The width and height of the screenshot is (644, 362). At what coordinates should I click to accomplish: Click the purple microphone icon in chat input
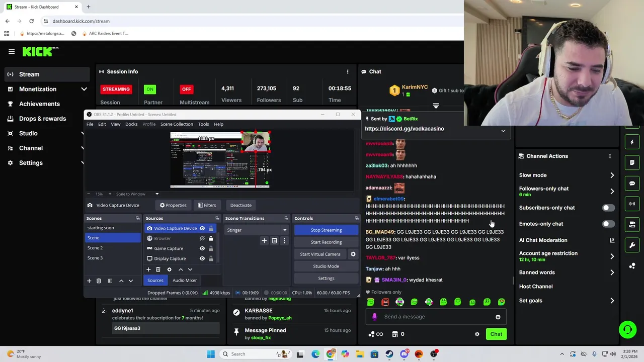point(374,317)
